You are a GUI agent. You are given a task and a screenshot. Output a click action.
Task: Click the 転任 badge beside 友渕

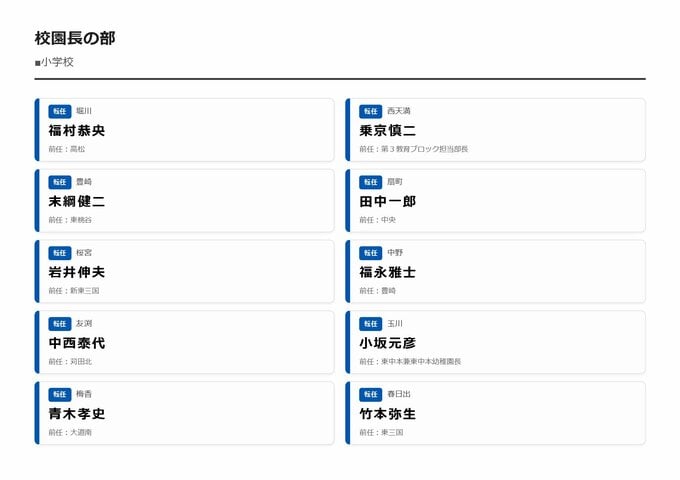60,324
